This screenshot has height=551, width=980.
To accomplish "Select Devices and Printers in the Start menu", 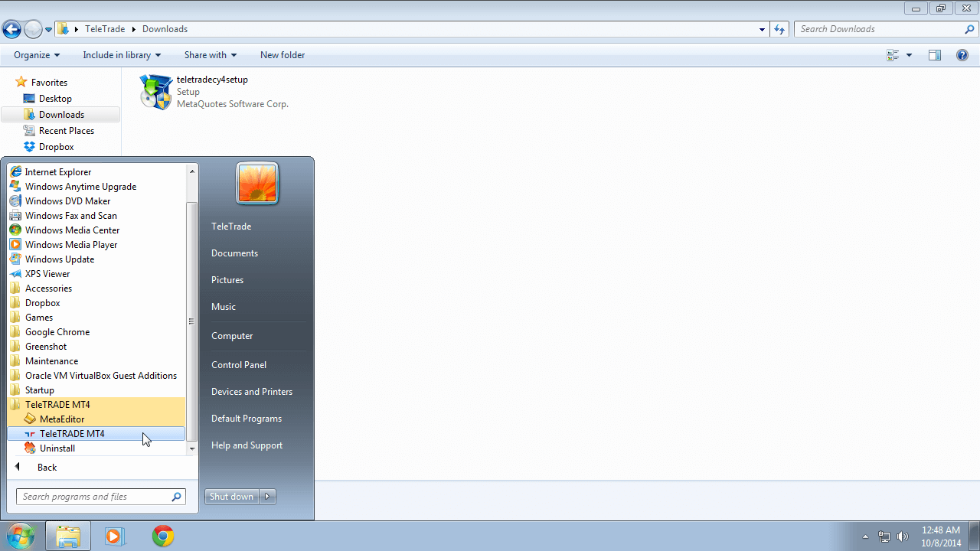I will (x=252, y=392).
